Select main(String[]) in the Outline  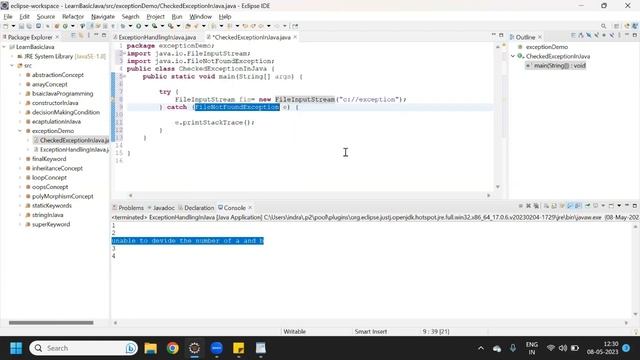[x=556, y=66]
